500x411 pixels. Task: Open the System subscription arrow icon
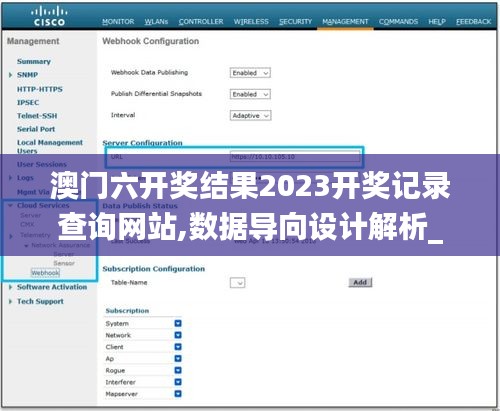point(178,323)
